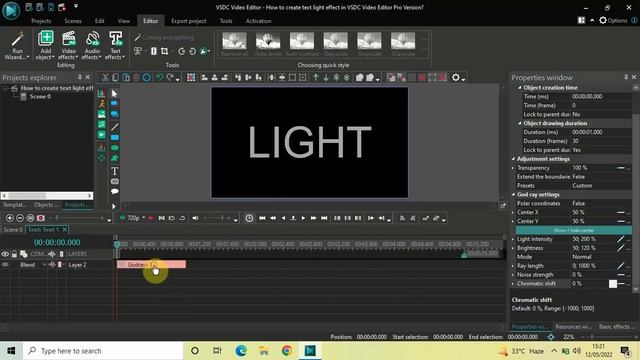Open the Export project tab

[x=189, y=21]
